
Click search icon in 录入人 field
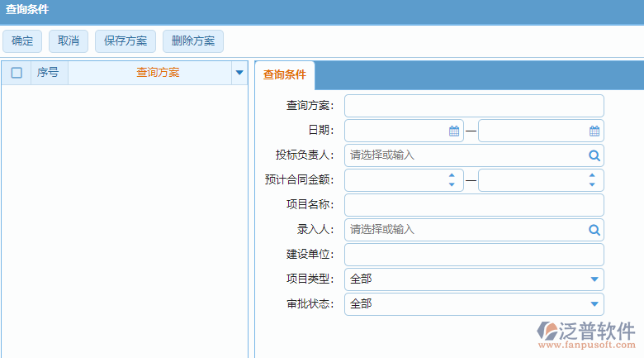pos(594,229)
